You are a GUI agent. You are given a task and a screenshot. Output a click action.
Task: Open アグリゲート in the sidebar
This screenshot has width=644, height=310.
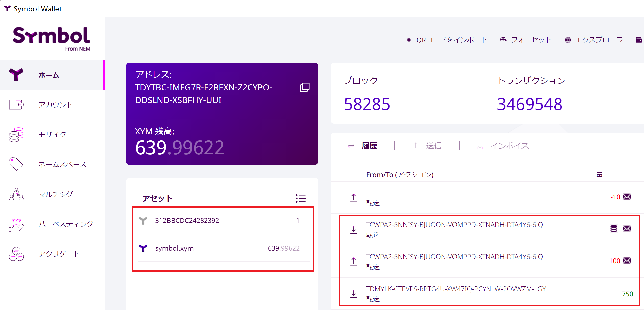[x=59, y=254]
